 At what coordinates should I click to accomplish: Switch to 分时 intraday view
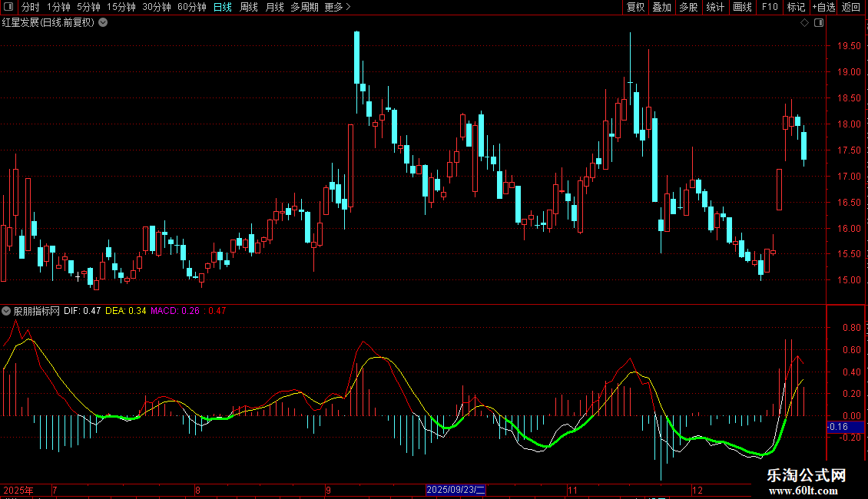(x=31, y=7)
